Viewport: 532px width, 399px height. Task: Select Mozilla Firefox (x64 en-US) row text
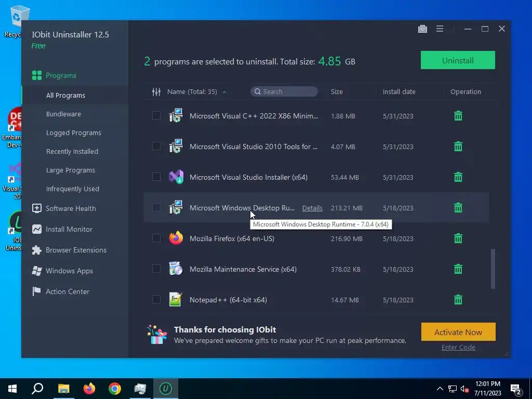coord(232,238)
